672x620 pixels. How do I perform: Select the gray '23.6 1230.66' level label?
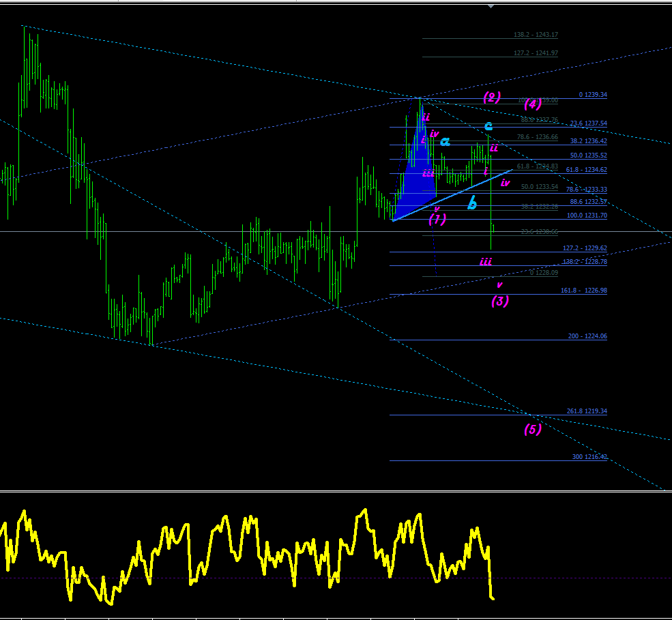[540, 232]
